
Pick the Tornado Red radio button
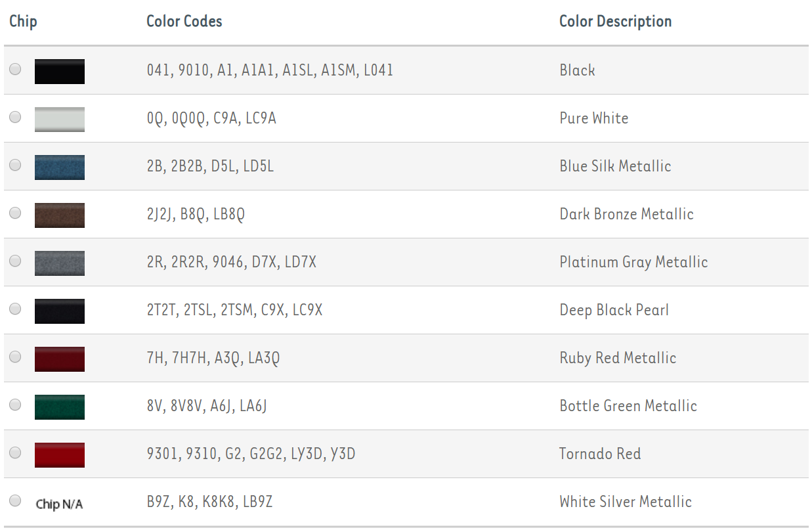(15, 453)
